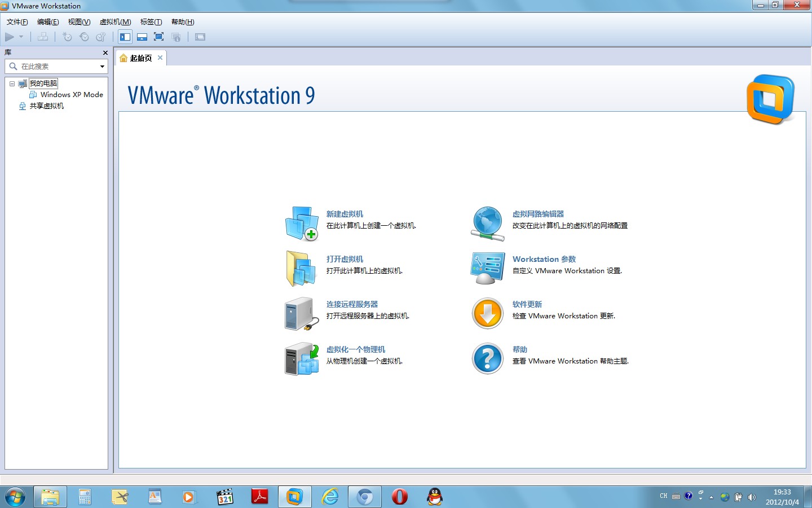
Task: Open Internet Explorer from the taskbar
Action: click(330, 497)
